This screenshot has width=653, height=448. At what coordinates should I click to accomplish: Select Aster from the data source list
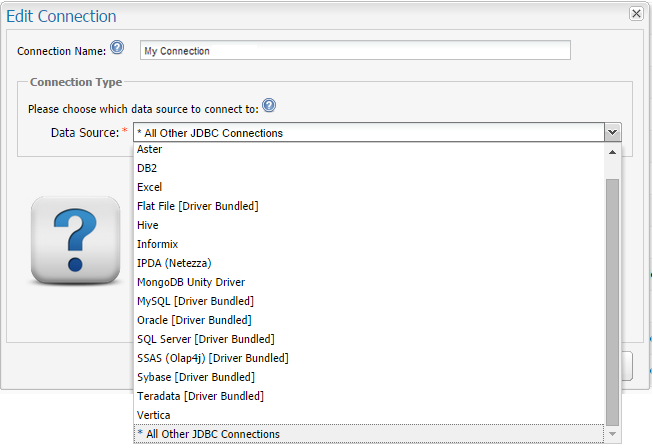click(x=149, y=149)
